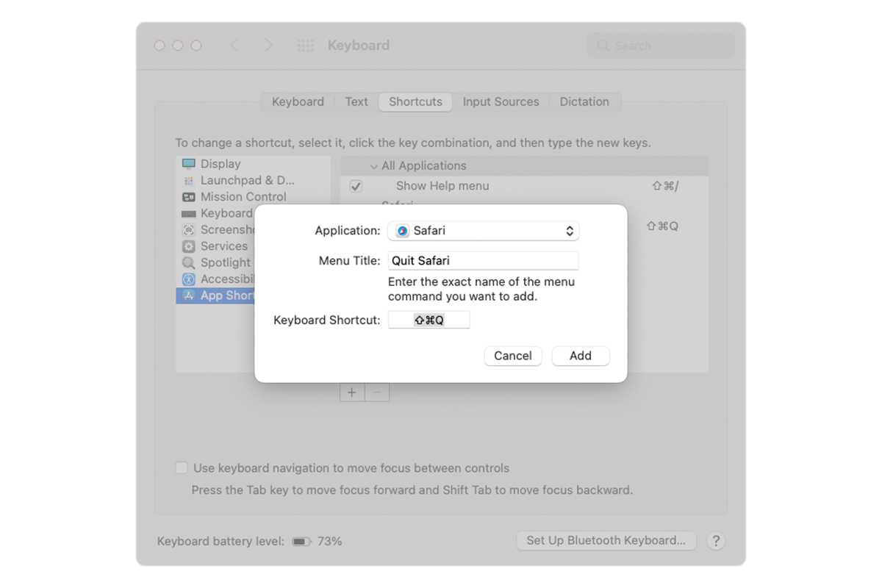Select Launchpad & Dock category
This screenshot has height=588, width=882.
click(253, 180)
